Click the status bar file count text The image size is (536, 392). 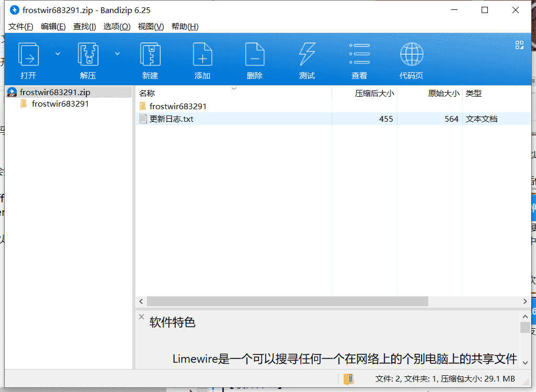coord(445,378)
